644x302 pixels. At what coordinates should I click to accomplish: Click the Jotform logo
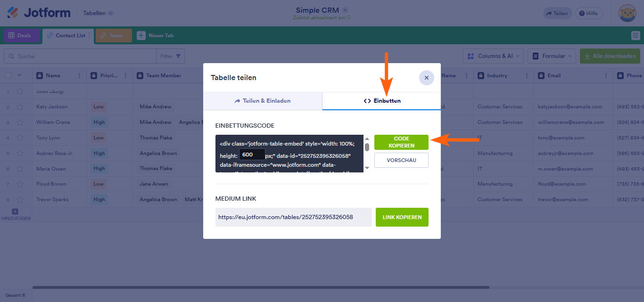[39, 13]
